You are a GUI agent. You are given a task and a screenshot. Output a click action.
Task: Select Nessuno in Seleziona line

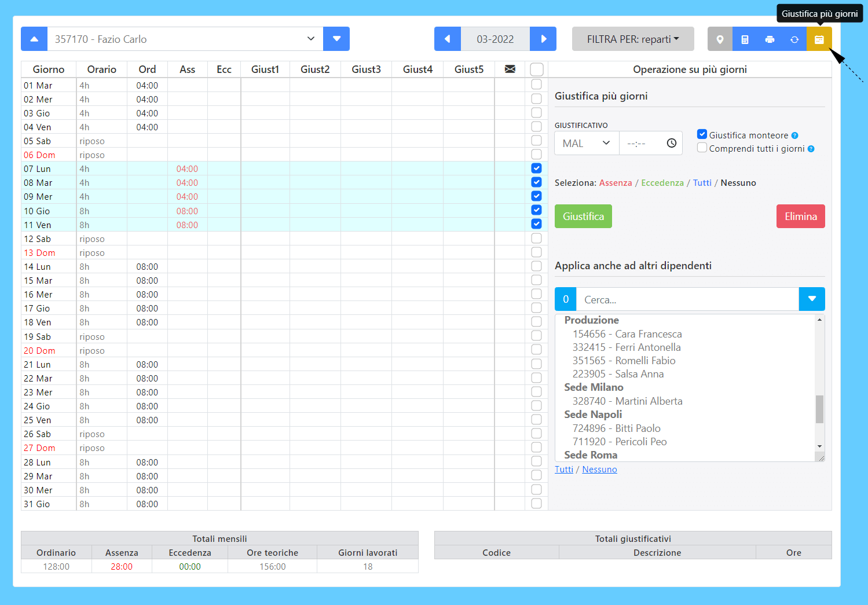pyautogui.click(x=738, y=183)
